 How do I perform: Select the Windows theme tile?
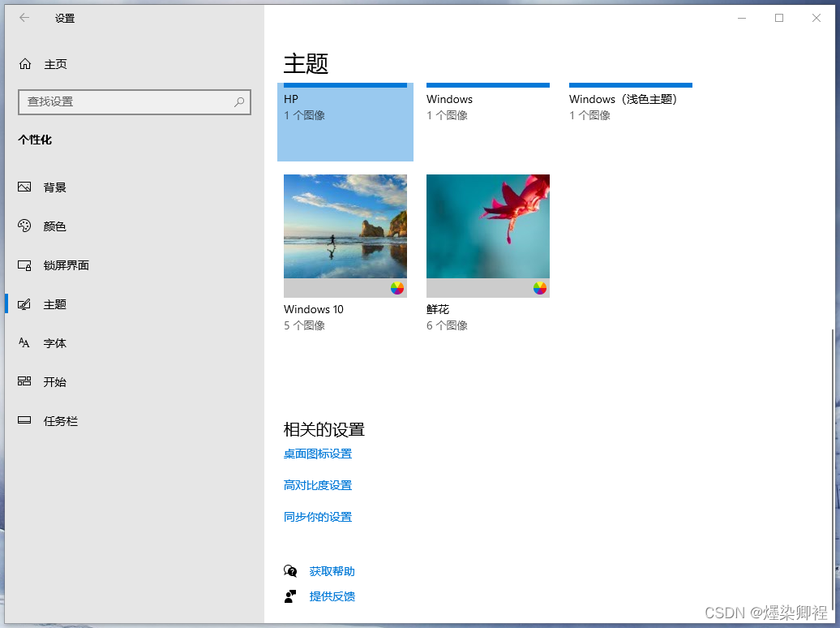[488, 102]
